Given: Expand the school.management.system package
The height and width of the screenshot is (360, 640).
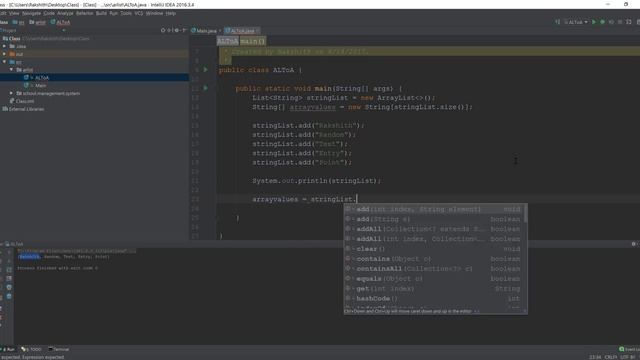Looking at the screenshot, I should point(11,93).
